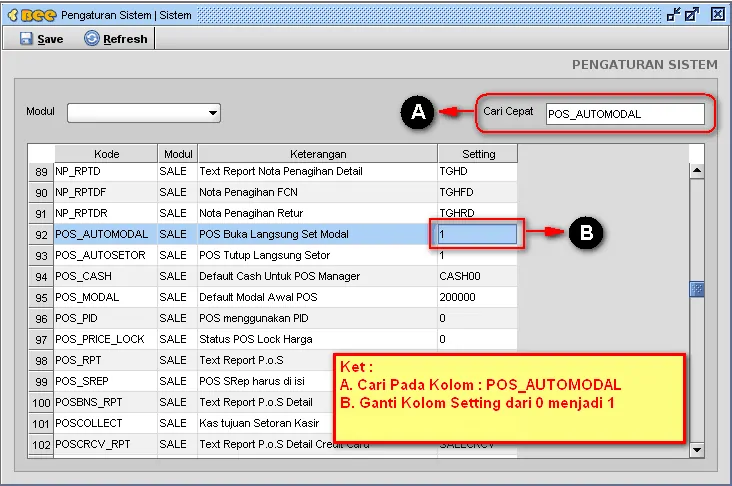
Task: Click the SALE module cell of NP_RPTD
Action: point(177,171)
